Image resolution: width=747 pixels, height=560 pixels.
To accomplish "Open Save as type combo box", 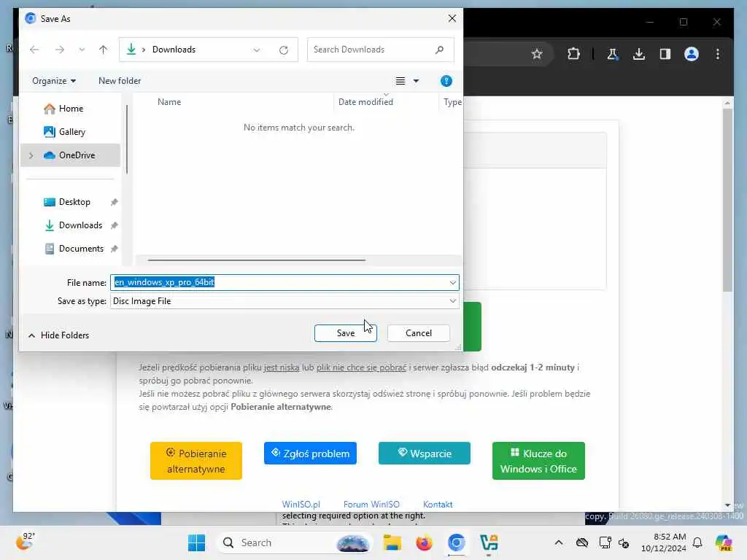I will [285, 301].
